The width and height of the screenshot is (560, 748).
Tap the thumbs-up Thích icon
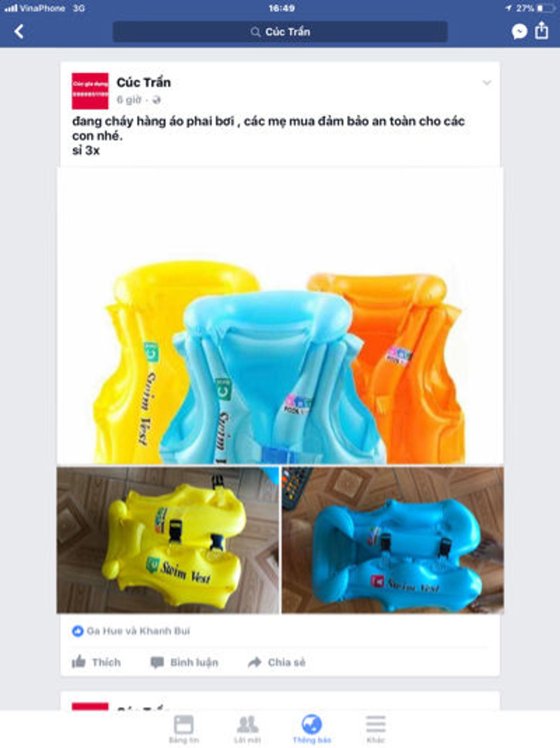click(79, 662)
